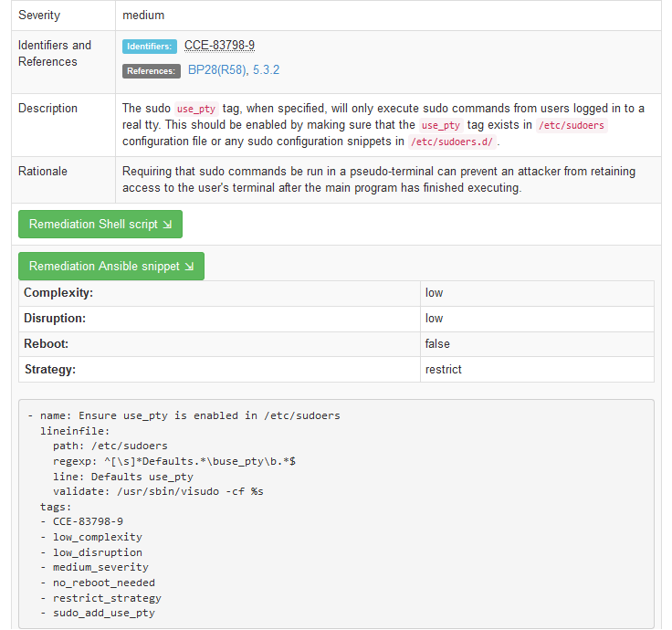The width and height of the screenshot is (672, 630).
Task: Click the CCE-83798-9 identifier
Action: coord(219,46)
